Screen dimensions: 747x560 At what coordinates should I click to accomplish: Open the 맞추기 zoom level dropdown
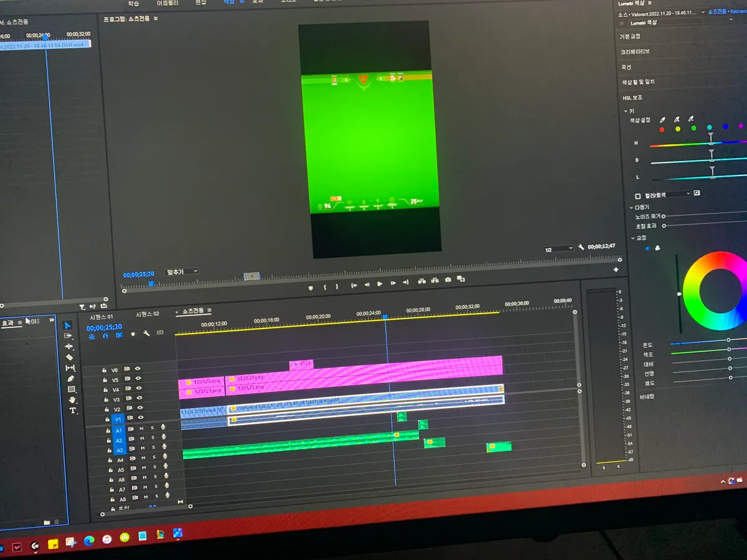click(x=182, y=271)
